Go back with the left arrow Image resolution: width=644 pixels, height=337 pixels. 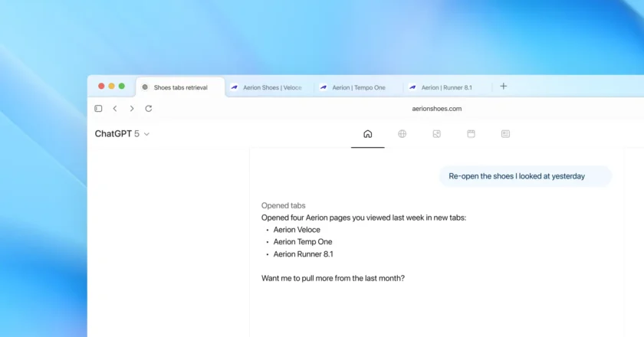(x=115, y=109)
